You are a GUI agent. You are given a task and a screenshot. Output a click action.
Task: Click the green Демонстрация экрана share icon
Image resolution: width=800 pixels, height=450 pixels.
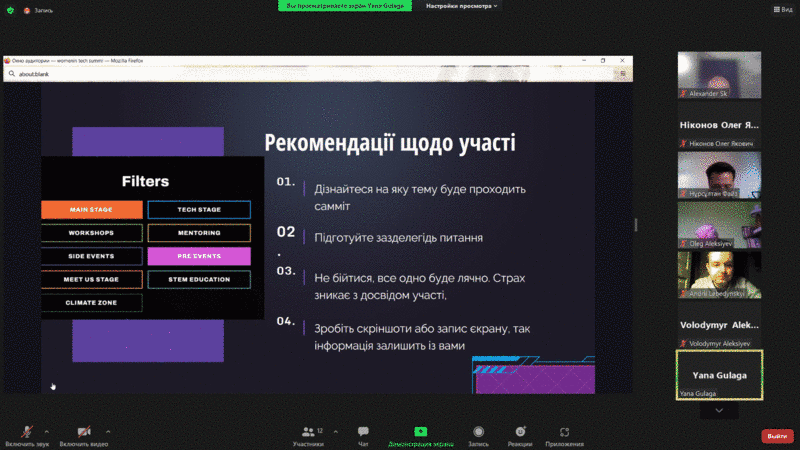[421, 431]
